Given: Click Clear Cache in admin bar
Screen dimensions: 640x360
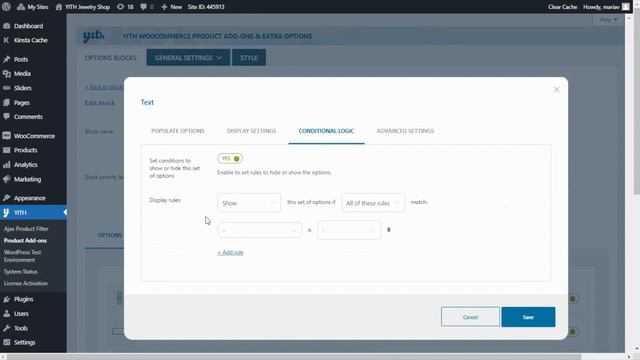Looking at the screenshot, I should (562, 7).
